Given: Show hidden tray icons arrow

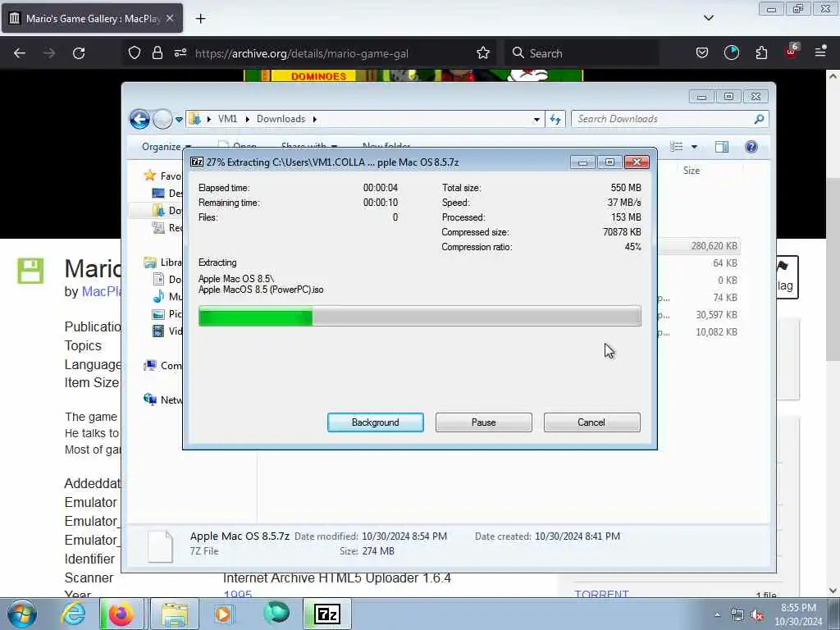Looking at the screenshot, I should pyautogui.click(x=717, y=615).
